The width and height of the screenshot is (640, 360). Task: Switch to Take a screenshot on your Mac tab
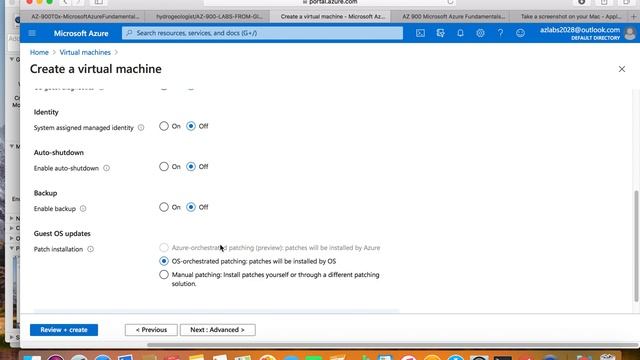571,17
